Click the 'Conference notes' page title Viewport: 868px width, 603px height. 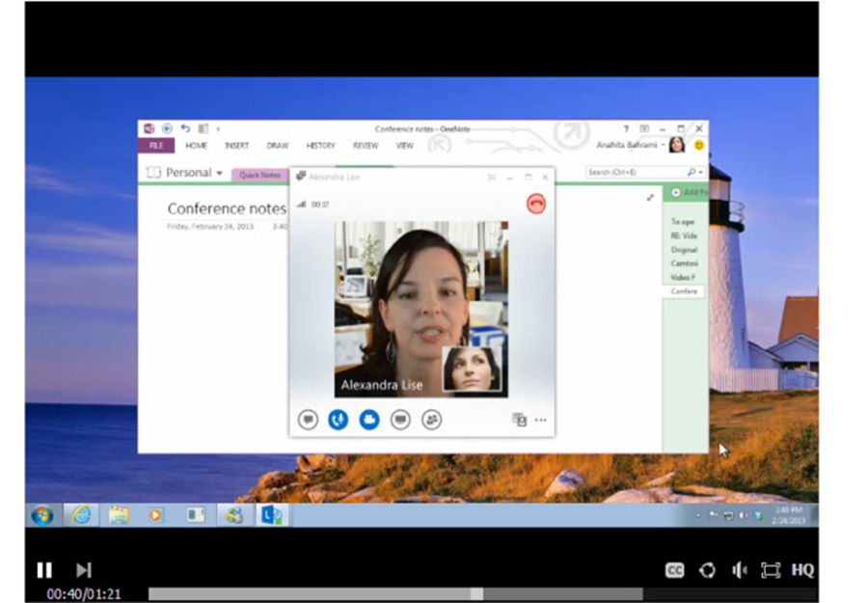[x=227, y=208]
